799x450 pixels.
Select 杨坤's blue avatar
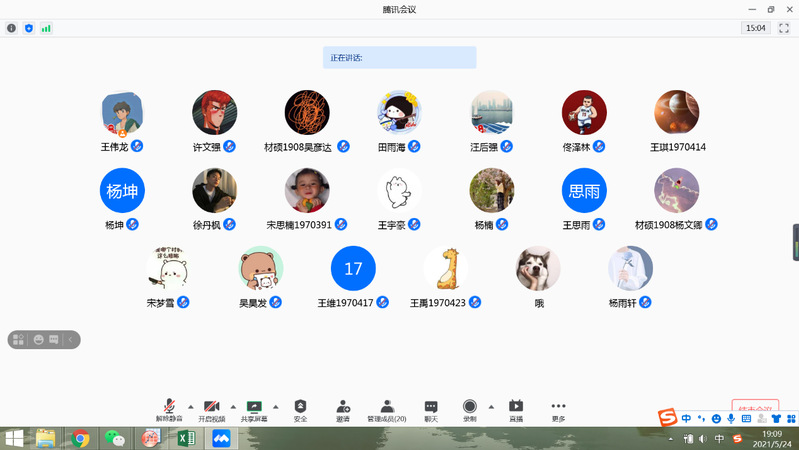[122, 190]
